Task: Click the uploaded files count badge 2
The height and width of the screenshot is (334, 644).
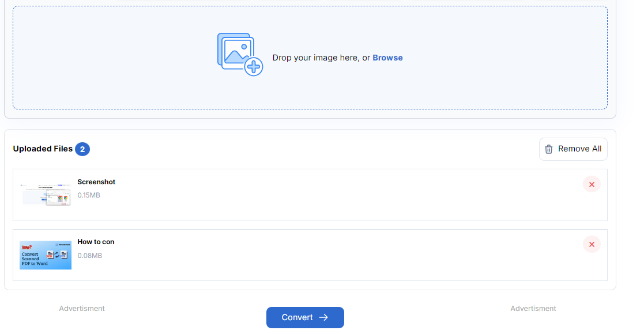Action: 82,149
